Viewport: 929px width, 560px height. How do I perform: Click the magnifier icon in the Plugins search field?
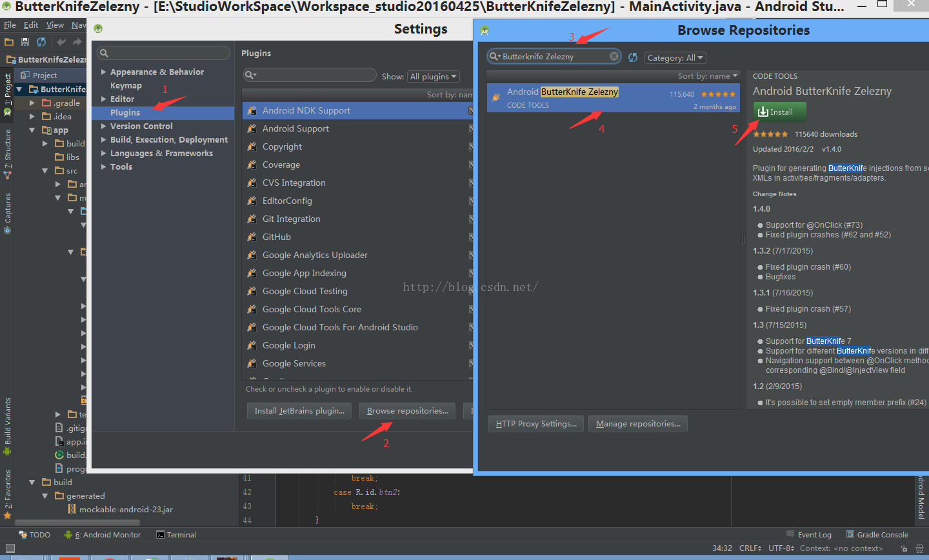click(250, 75)
